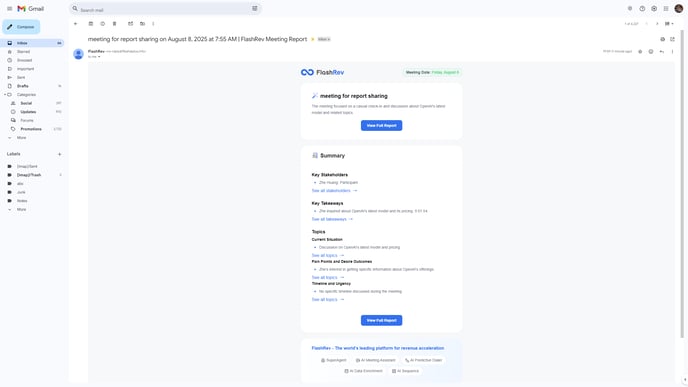
Task: Expand recipient details next to 'to me'
Action: click(99, 57)
